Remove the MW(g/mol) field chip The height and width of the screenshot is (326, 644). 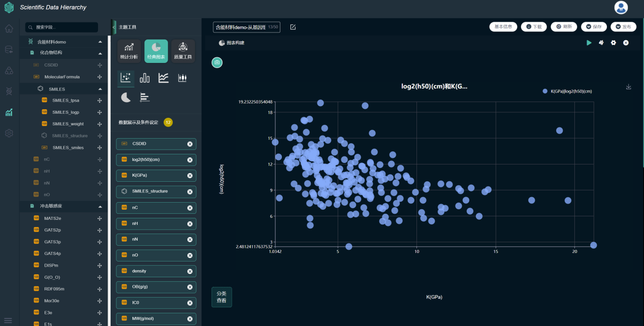(x=190, y=319)
